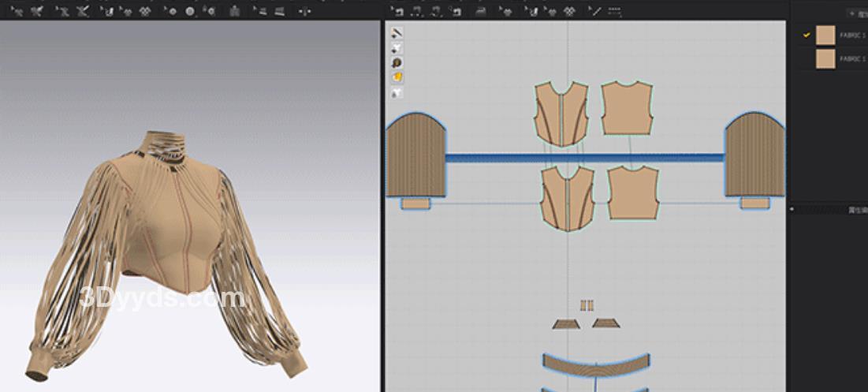Select the lower right back bodice pattern
This screenshot has width=868, height=392.
point(632,192)
